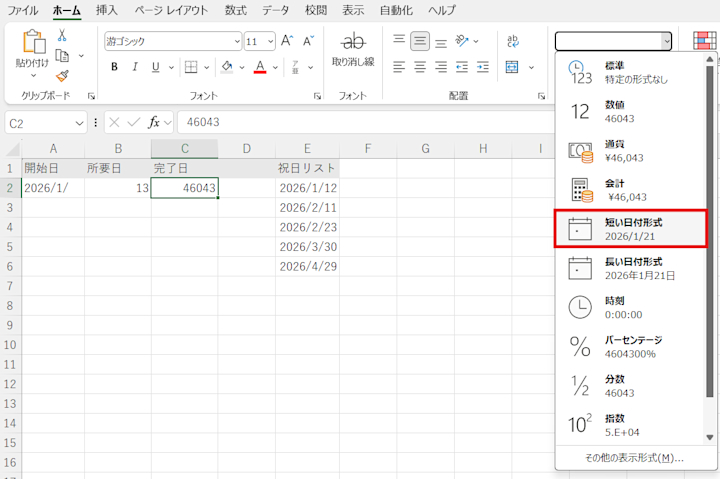The image size is (720, 479).
Task: Select the 標準 number format option
Action: tap(630, 73)
